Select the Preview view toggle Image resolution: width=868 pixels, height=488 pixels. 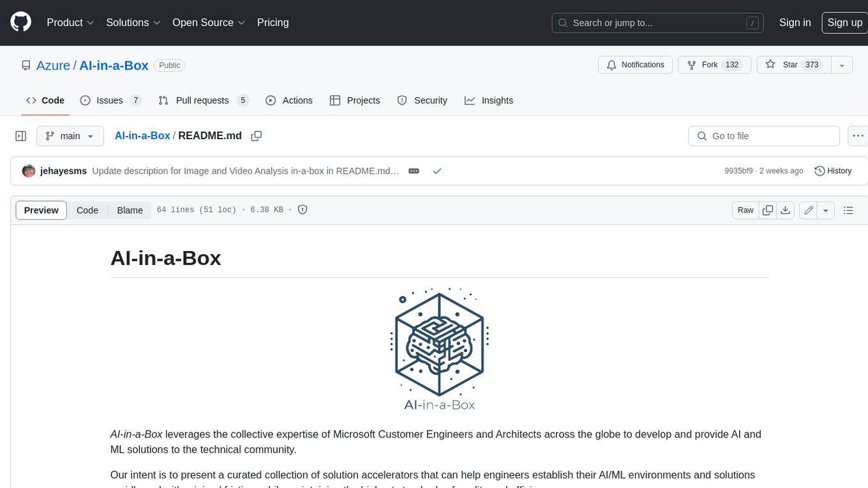41,210
